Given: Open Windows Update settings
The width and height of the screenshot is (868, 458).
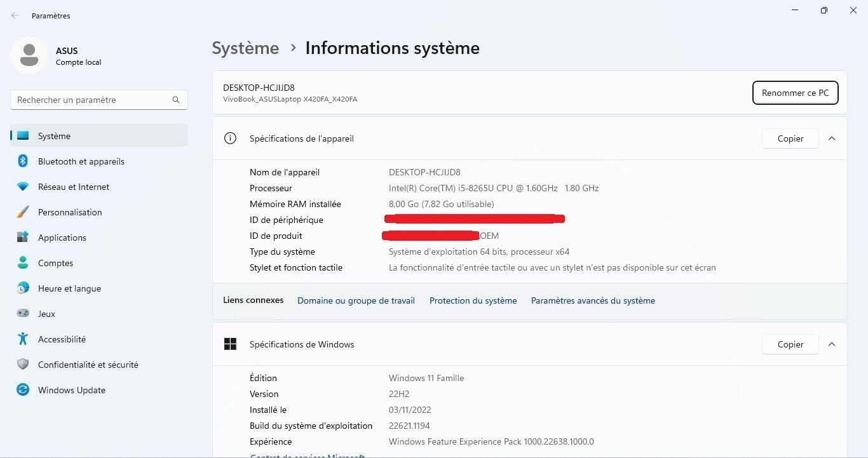Looking at the screenshot, I should (x=99, y=390).
